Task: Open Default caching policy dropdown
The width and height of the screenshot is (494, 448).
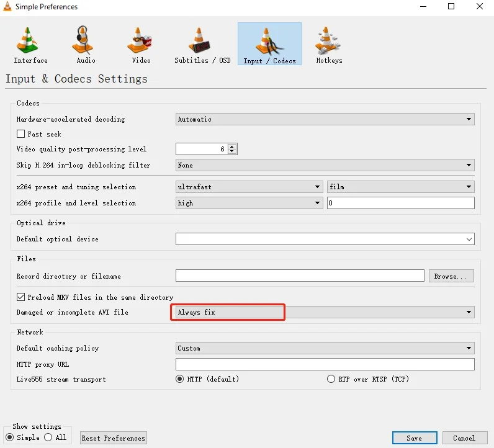Action: click(x=325, y=348)
